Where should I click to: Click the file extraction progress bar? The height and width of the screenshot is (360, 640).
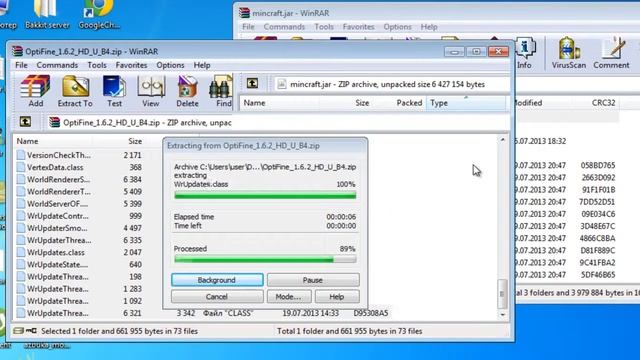coord(265,196)
